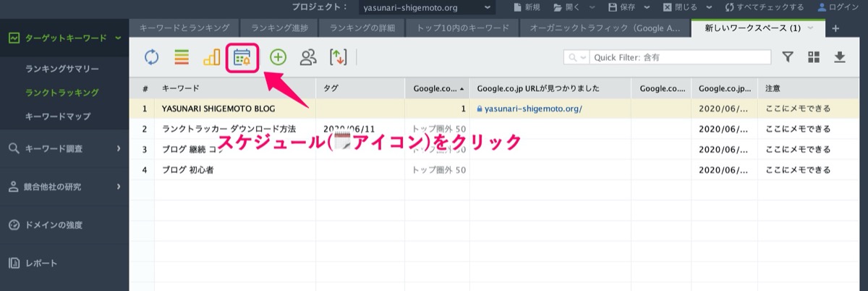868x291 pixels.
Task: Select 新しいワークスペース (1) tab
Action: point(754,28)
